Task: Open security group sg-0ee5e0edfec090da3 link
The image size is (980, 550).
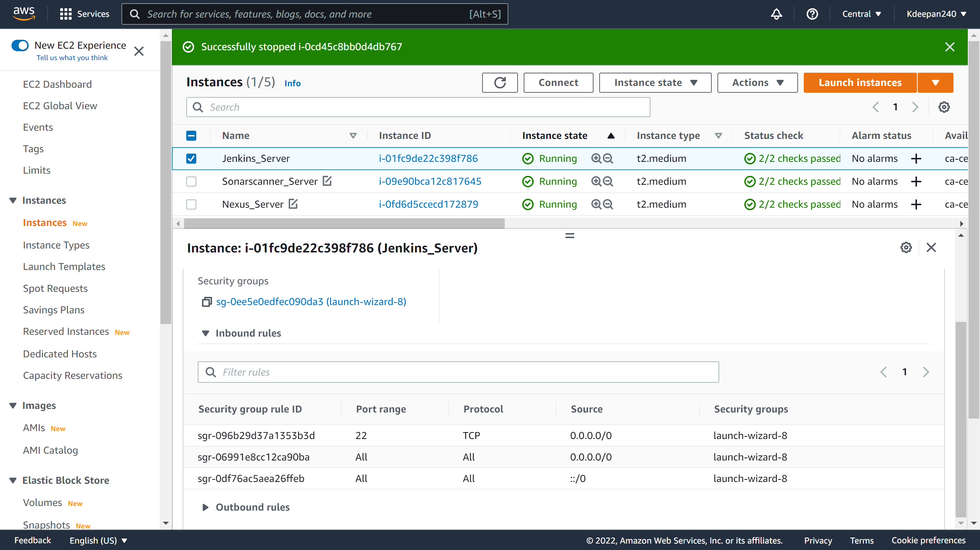Action: coord(311,301)
